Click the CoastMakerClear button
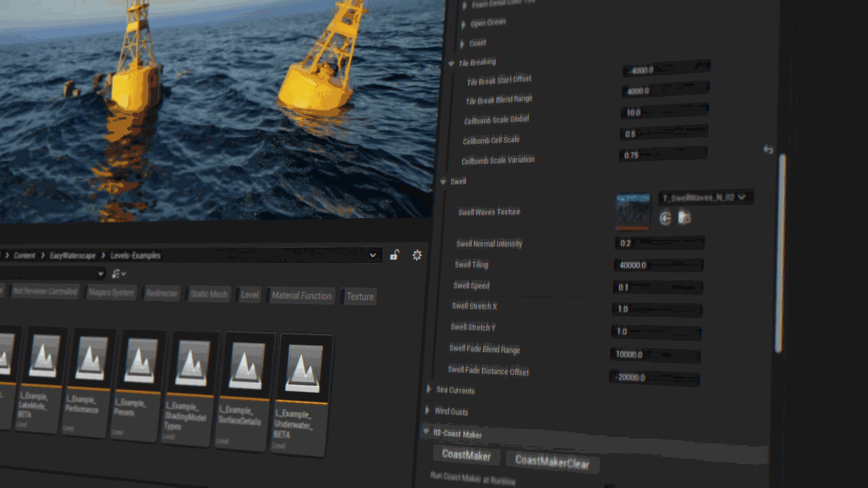 pyautogui.click(x=552, y=462)
